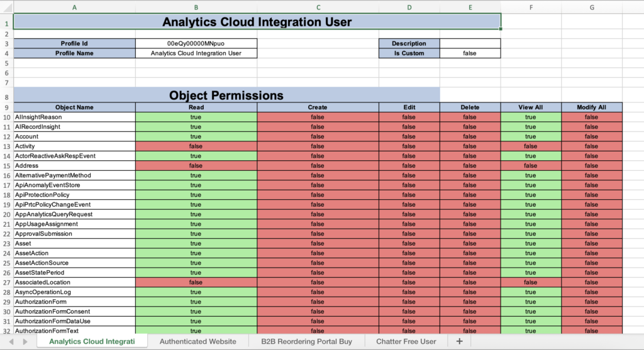Select the View All true cell for AppUsageAssignment
Screen dimensions: 644x350
[x=531, y=224]
